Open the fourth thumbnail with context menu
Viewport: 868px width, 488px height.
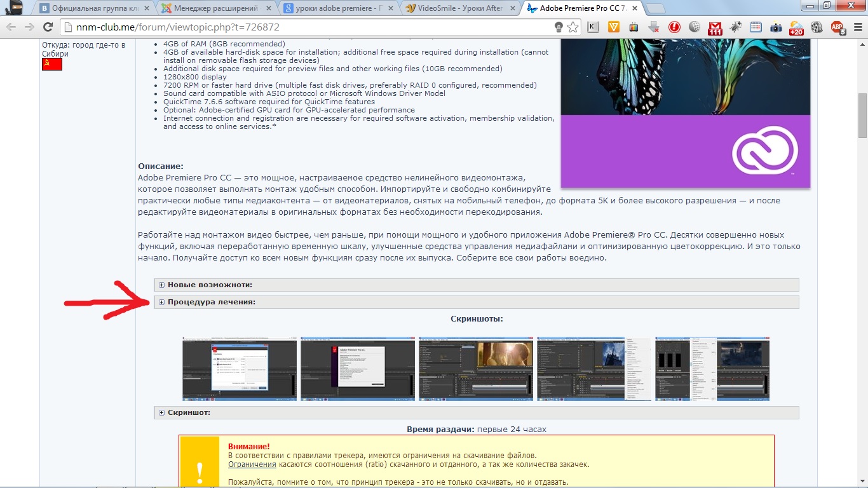click(594, 369)
